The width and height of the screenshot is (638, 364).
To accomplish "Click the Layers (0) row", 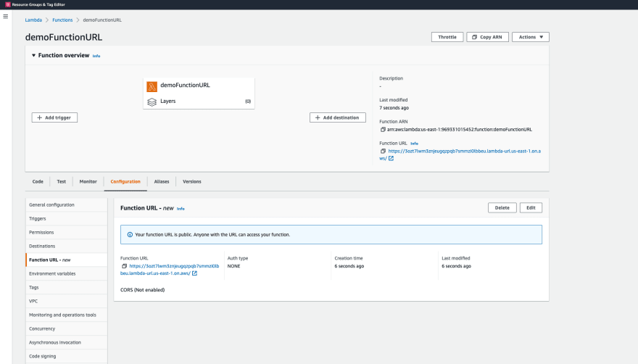I will tap(199, 102).
